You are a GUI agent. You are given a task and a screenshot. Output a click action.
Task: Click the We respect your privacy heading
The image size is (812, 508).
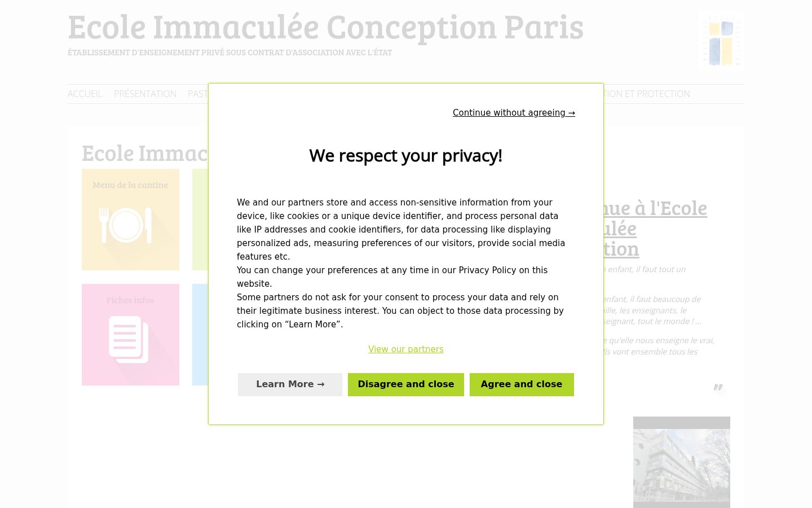(x=405, y=156)
